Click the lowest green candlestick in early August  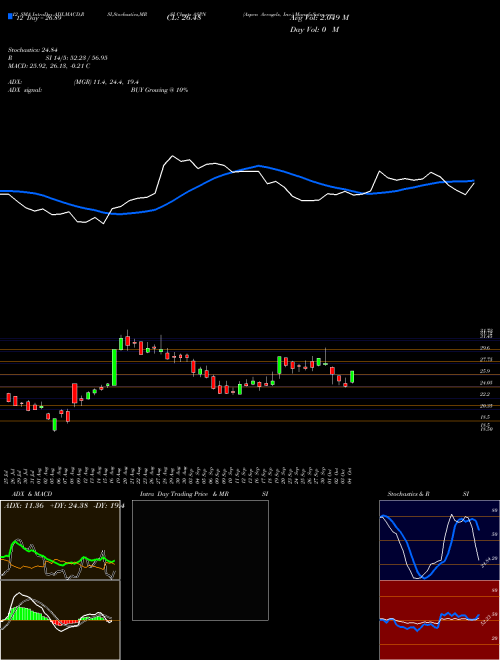click(x=54, y=425)
